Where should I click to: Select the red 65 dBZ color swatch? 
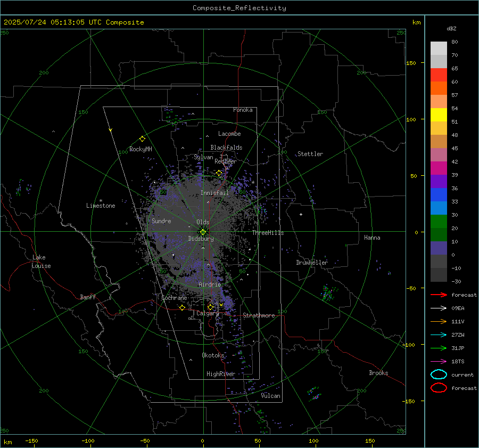pyautogui.click(x=439, y=75)
